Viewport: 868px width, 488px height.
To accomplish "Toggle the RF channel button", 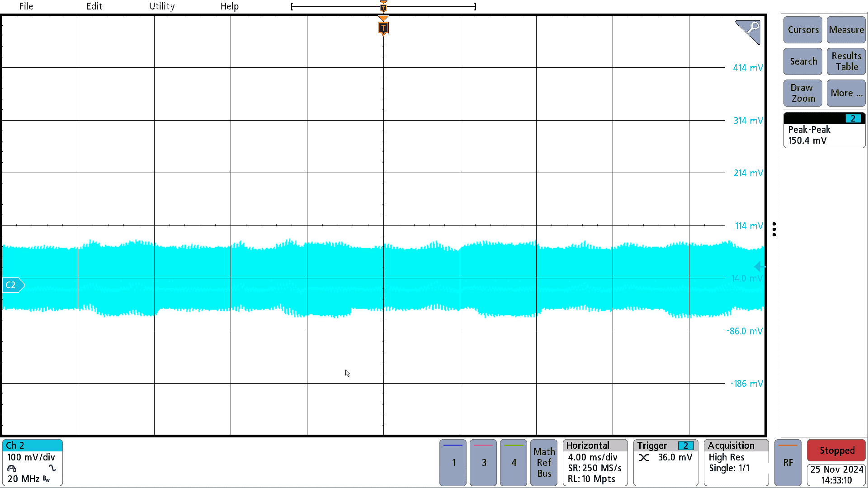I will point(788,463).
